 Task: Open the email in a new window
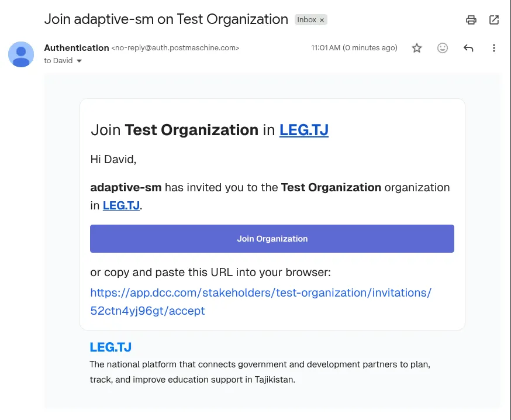pyautogui.click(x=494, y=20)
